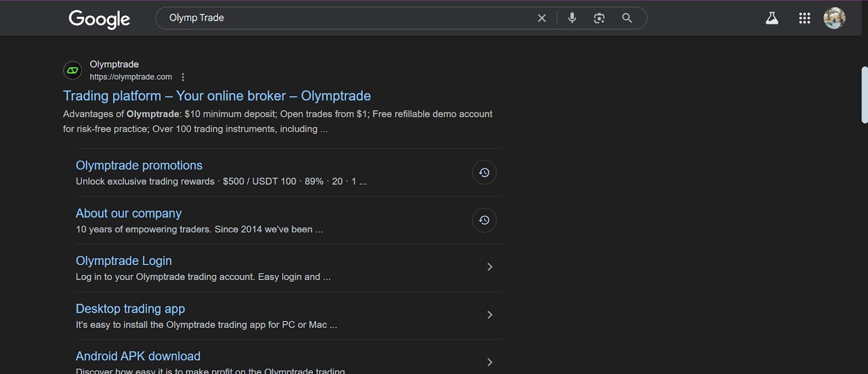The height and width of the screenshot is (374, 868).
Task: Open Trading platform – Your online broker link
Action: (x=217, y=96)
